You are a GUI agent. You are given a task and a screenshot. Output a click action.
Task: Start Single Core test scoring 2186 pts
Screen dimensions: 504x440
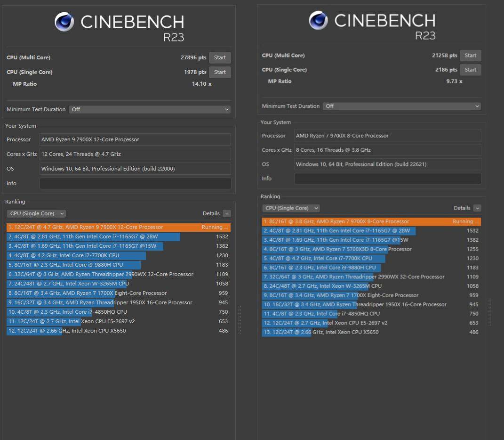coord(470,70)
